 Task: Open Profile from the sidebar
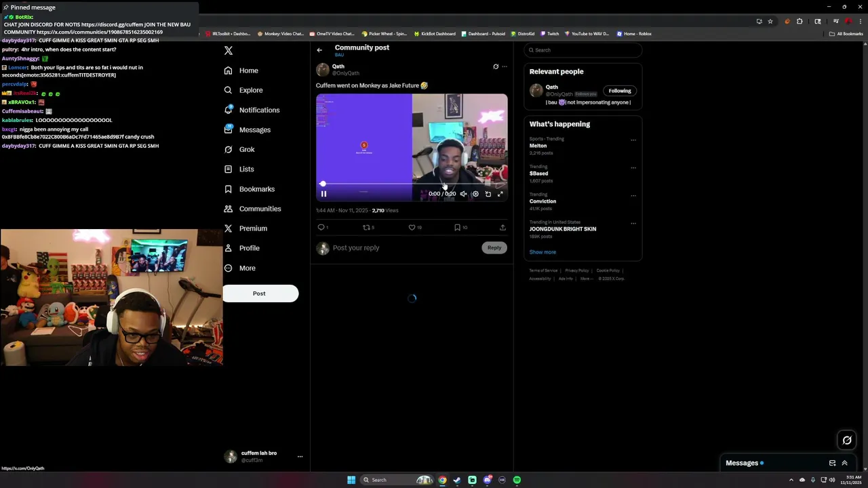point(241,248)
